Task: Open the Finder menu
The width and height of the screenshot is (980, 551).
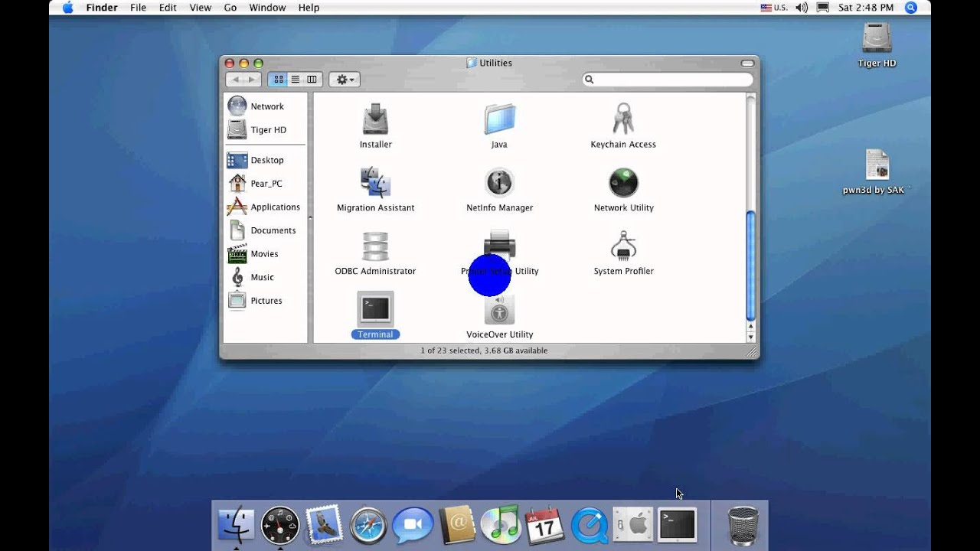Action: 102,8
